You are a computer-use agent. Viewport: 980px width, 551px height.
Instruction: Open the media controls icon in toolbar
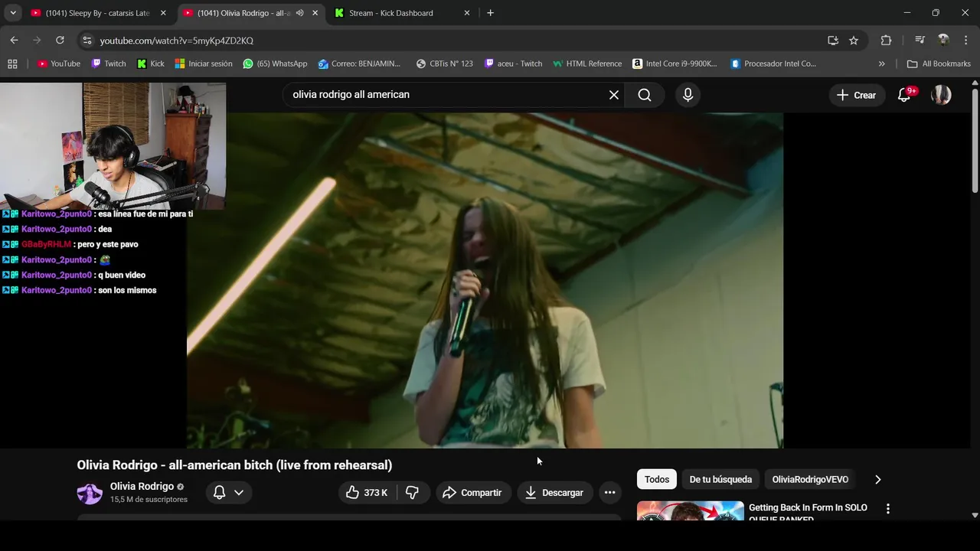click(x=920, y=41)
